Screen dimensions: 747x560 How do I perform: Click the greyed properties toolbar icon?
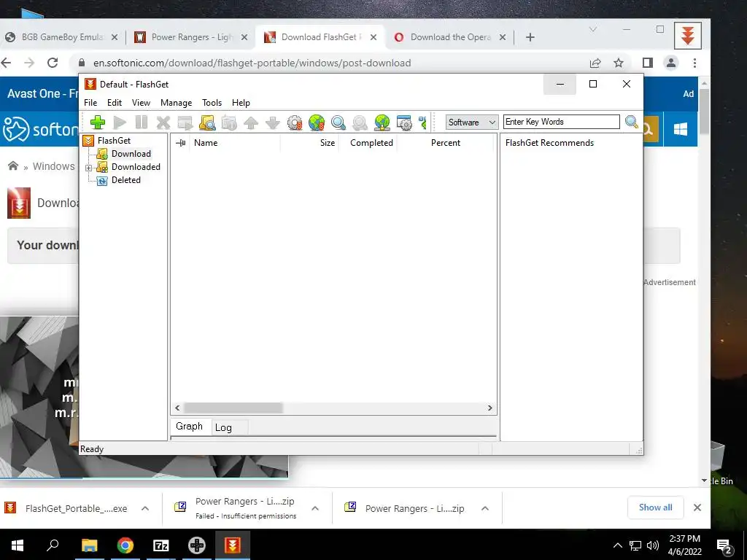pos(229,122)
